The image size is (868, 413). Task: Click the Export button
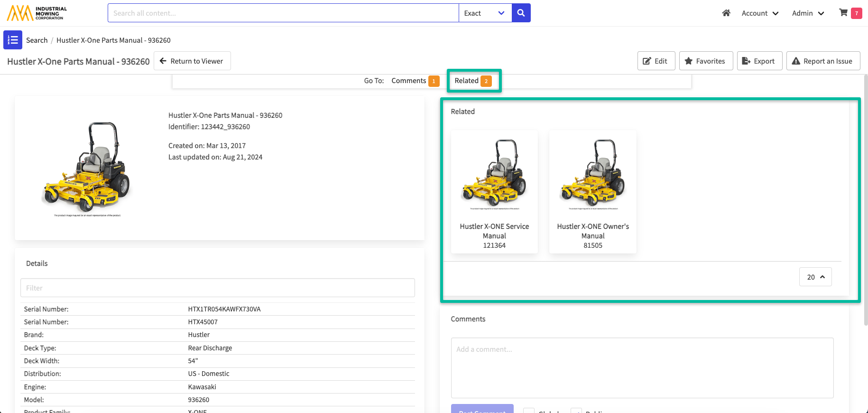tap(759, 61)
